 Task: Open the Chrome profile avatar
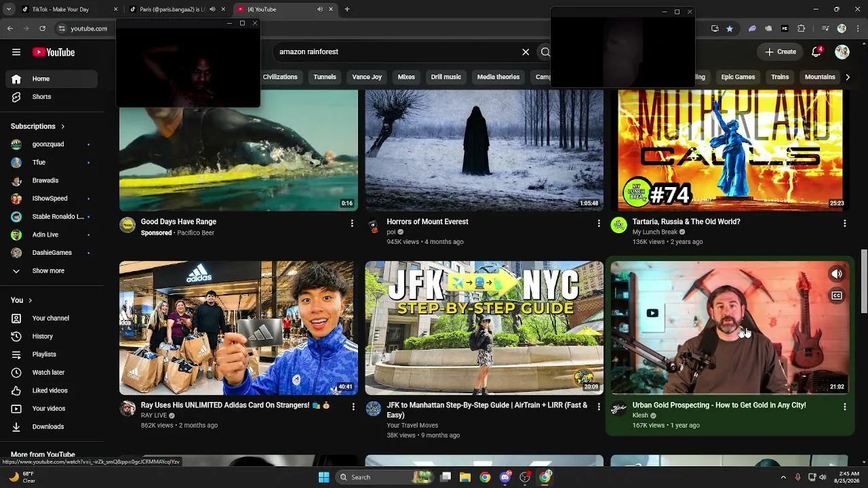coord(842,28)
